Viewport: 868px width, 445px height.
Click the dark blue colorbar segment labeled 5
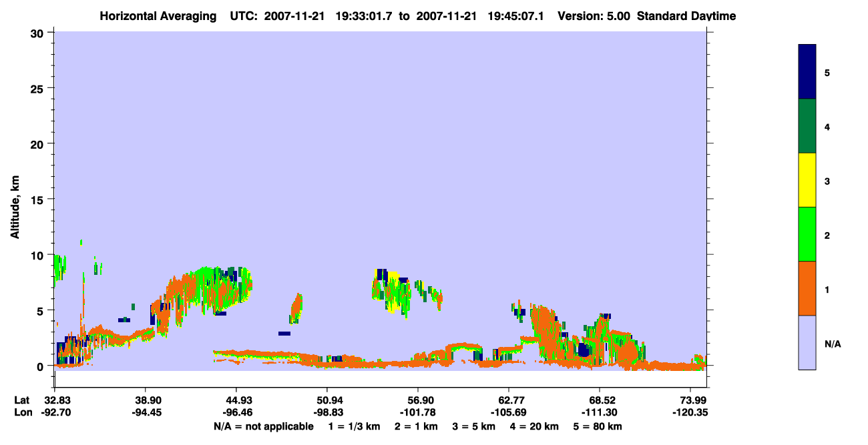pyautogui.click(x=807, y=72)
